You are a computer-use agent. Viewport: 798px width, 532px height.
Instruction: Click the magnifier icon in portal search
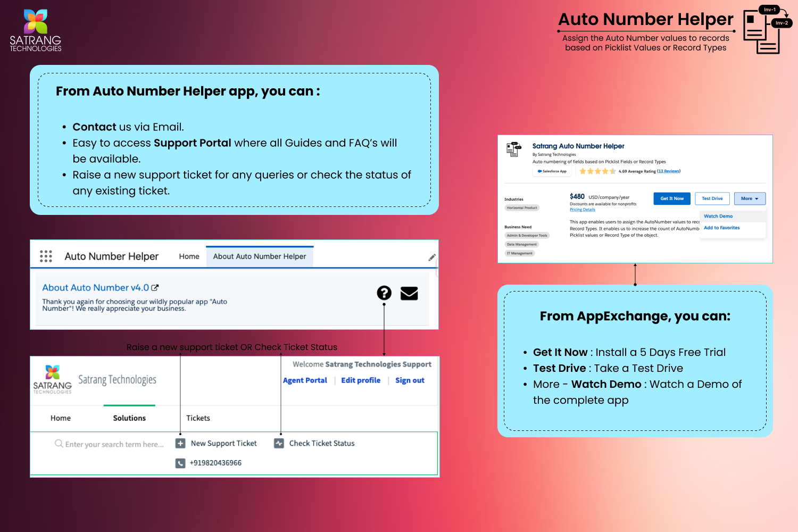coord(59,444)
